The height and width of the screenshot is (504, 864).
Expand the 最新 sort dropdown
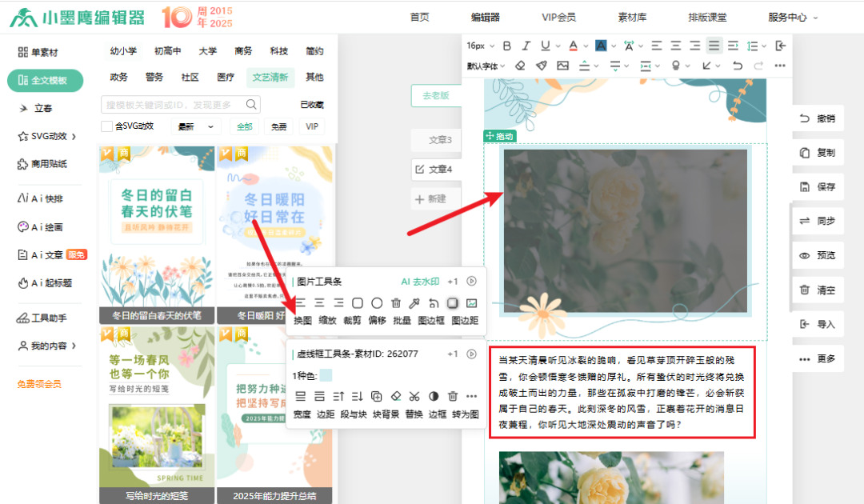[198, 126]
